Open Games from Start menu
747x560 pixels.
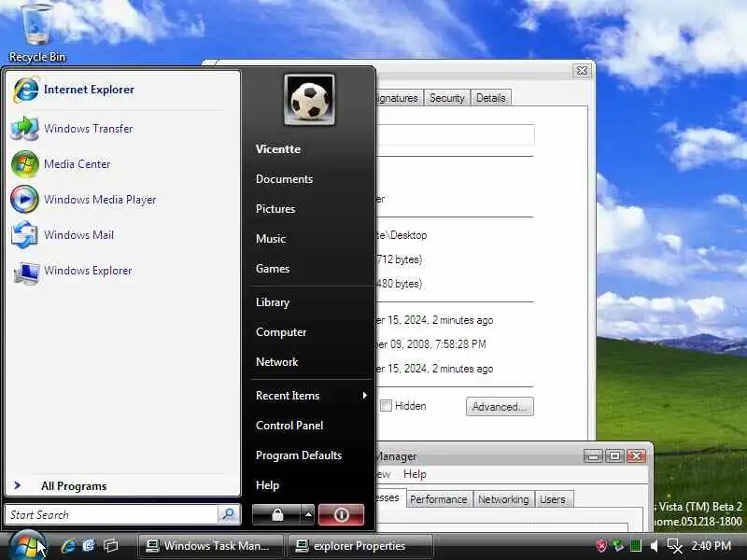273,269
